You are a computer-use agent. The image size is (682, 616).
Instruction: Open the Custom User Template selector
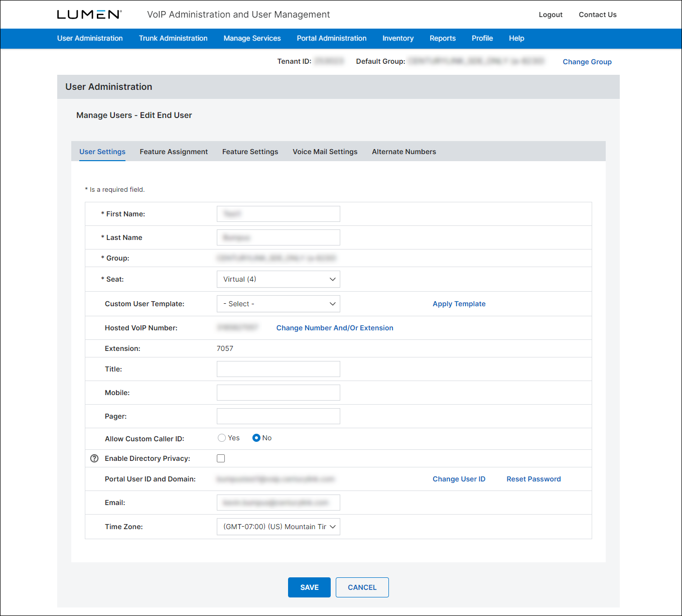click(x=278, y=304)
